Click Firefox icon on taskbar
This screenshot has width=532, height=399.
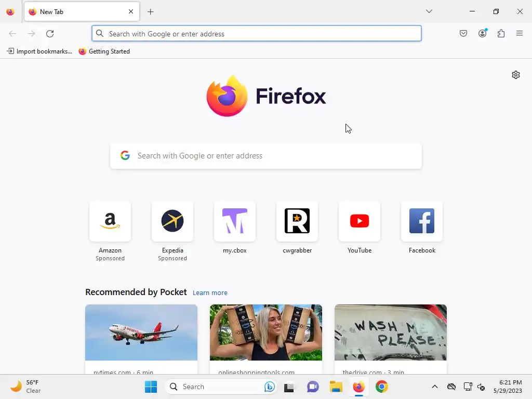click(x=358, y=387)
